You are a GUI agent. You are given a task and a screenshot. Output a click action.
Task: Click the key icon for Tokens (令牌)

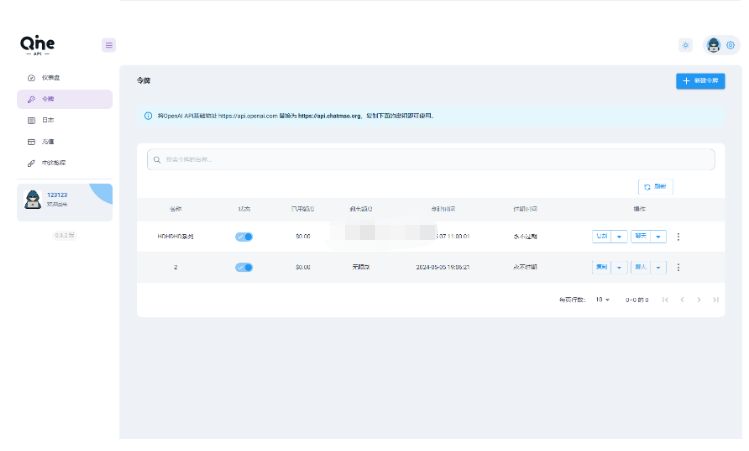pos(31,99)
